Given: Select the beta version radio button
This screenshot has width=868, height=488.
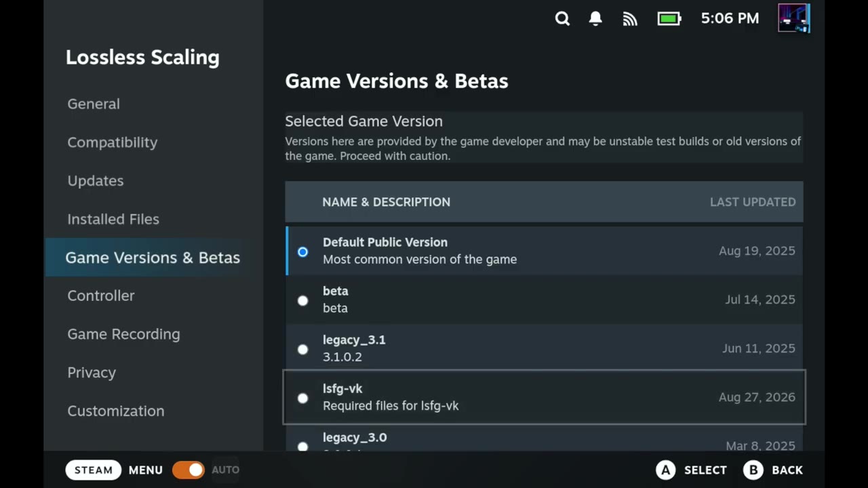Looking at the screenshot, I should pos(302,300).
